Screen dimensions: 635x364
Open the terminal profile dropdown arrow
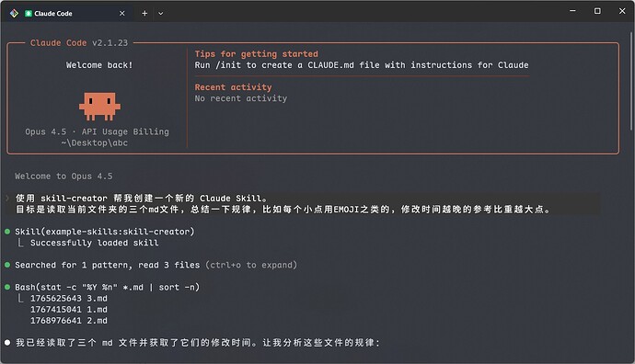coord(161,14)
